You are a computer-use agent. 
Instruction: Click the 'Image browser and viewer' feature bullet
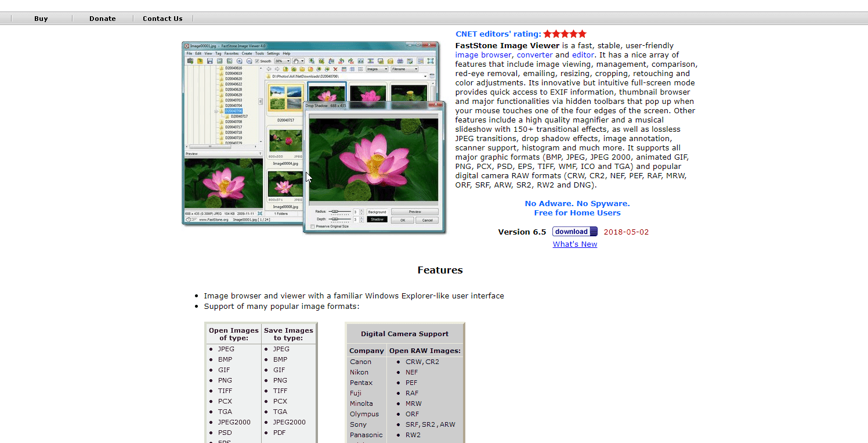click(x=354, y=296)
